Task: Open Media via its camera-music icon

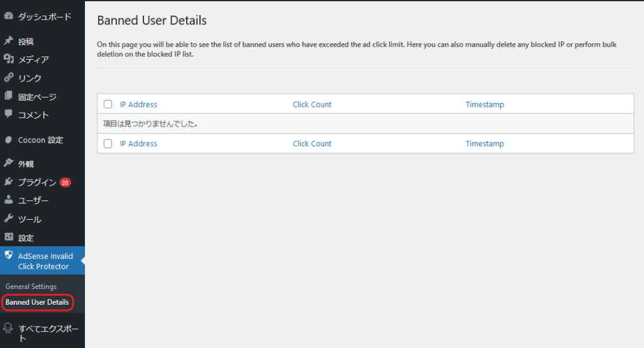Action: click(x=9, y=59)
